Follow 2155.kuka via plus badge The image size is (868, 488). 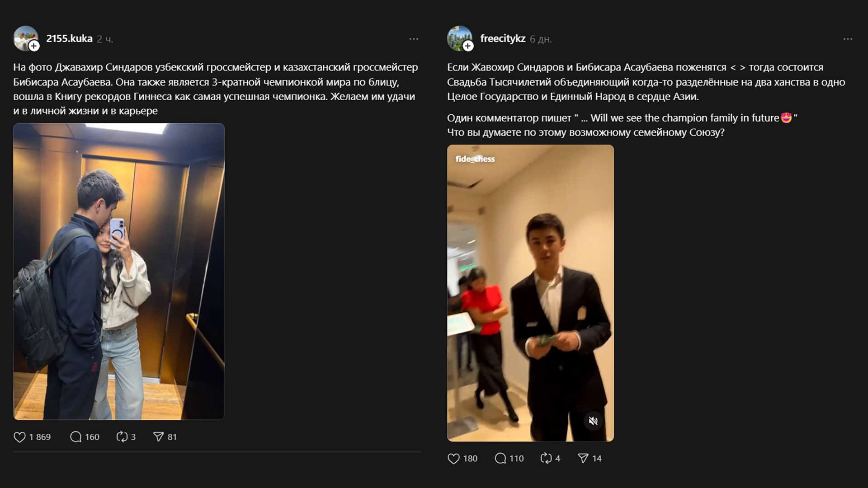coord(34,46)
